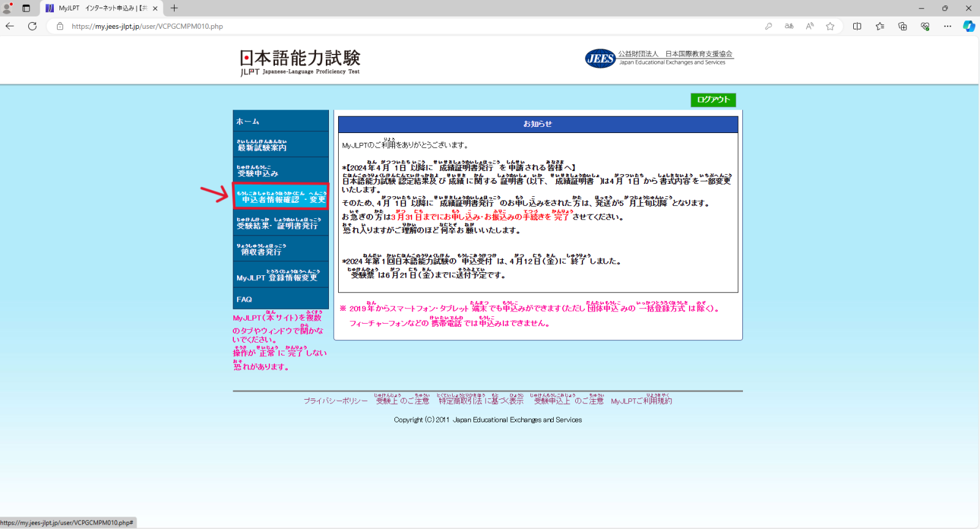Open the tab actions menu icon
This screenshot has width=980, height=529.
(26, 8)
